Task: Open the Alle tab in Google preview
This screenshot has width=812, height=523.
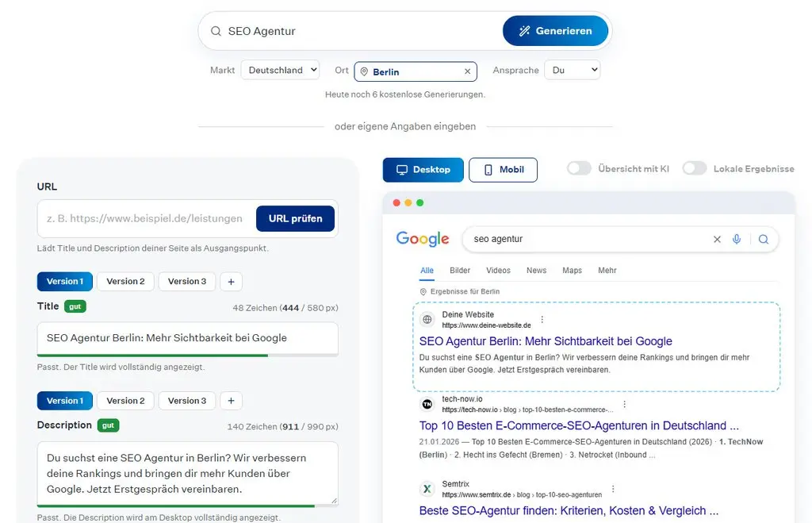Action: coord(427,271)
